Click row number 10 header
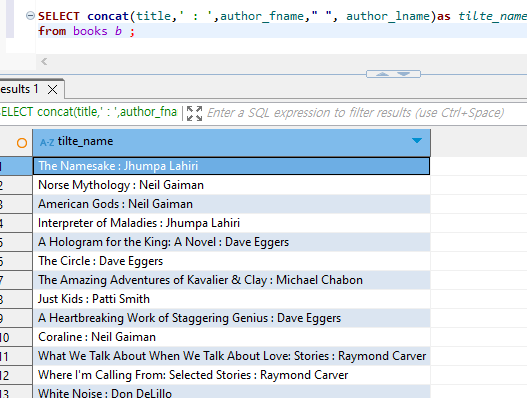 click(x=16, y=337)
